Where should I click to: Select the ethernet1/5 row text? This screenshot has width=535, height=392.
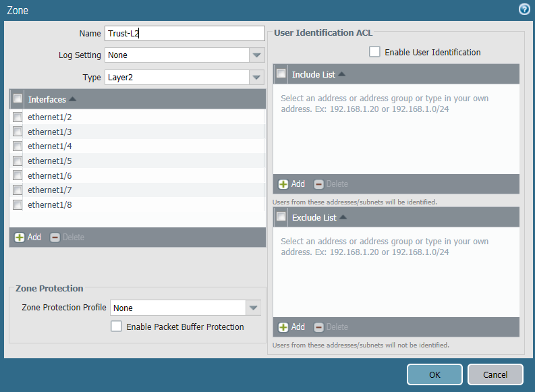[x=50, y=161]
